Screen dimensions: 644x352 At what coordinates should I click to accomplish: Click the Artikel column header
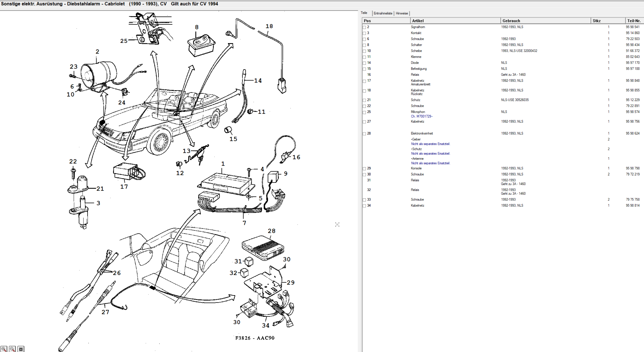tap(455, 21)
